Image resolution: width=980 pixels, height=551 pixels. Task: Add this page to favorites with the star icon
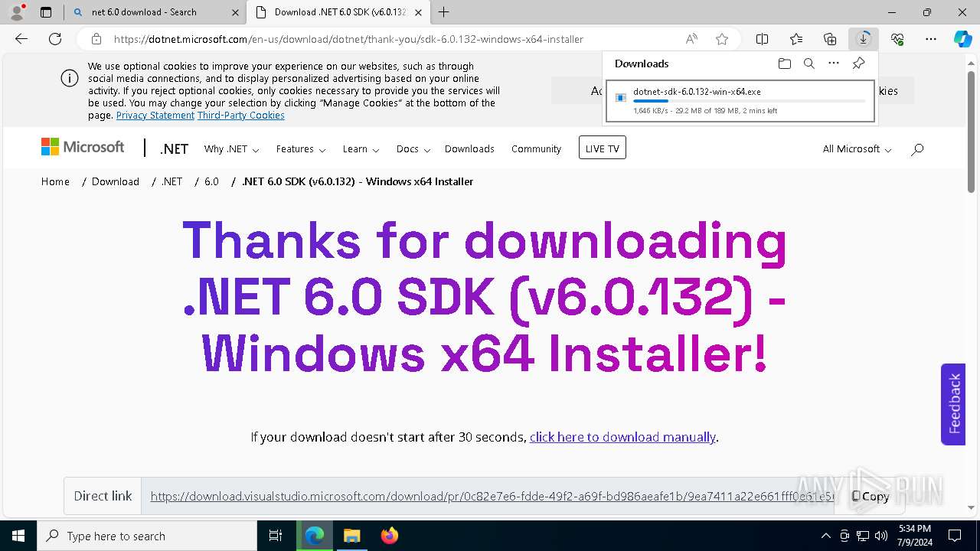coord(721,39)
